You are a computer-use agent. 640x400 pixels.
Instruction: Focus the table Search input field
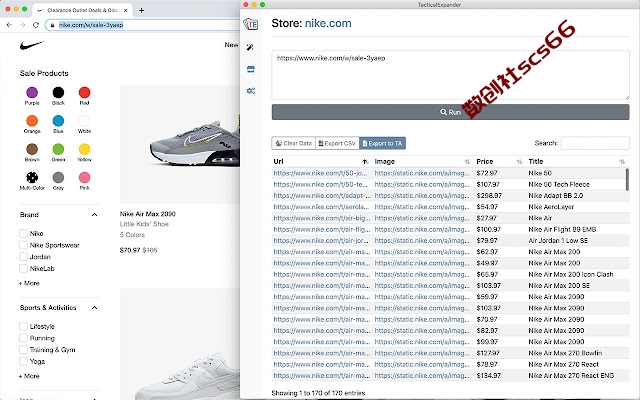595,143
